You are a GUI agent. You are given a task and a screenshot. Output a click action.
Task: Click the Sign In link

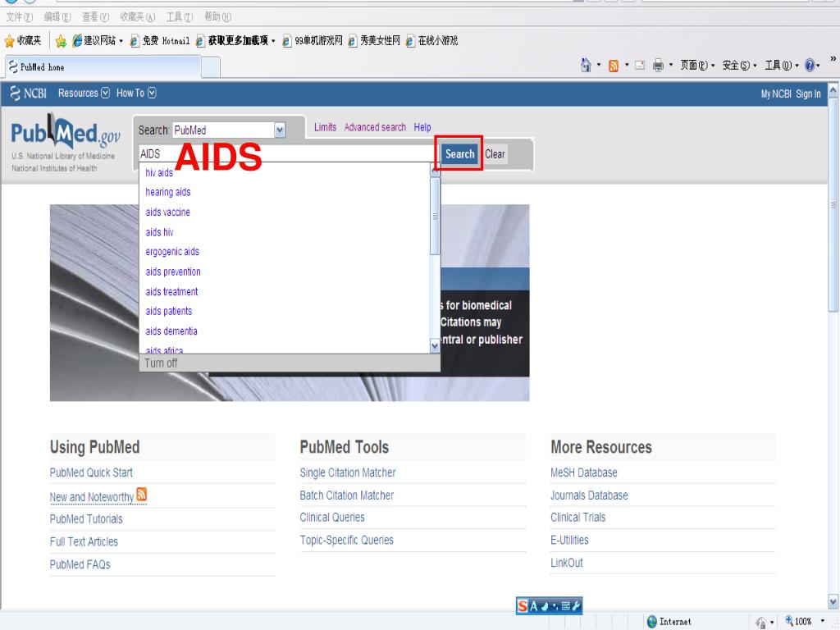(x=808, y=94)
